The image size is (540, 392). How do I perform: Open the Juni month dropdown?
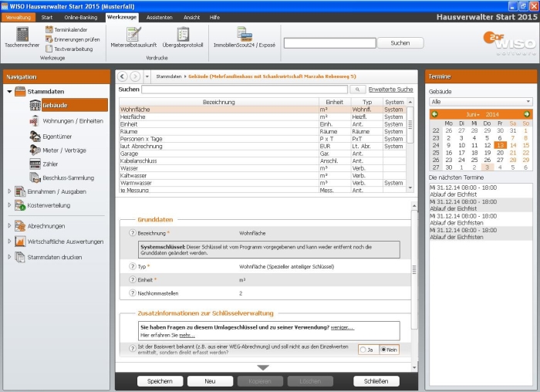(473, 114)
